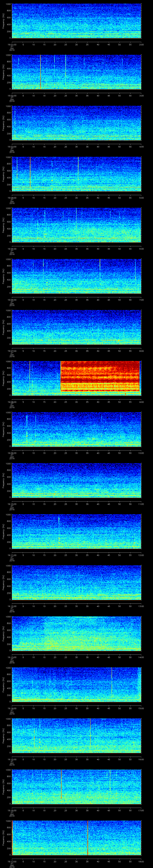The height and width of the screenshot is (868, 153).
Task: Open the 19:01:00 spectrogram panel
Action: pos(76,21)
